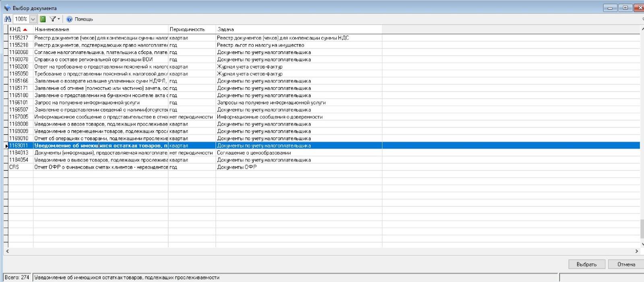Select Уведомление о вывозе товаров row
The image size is (644, 282).
324,160
